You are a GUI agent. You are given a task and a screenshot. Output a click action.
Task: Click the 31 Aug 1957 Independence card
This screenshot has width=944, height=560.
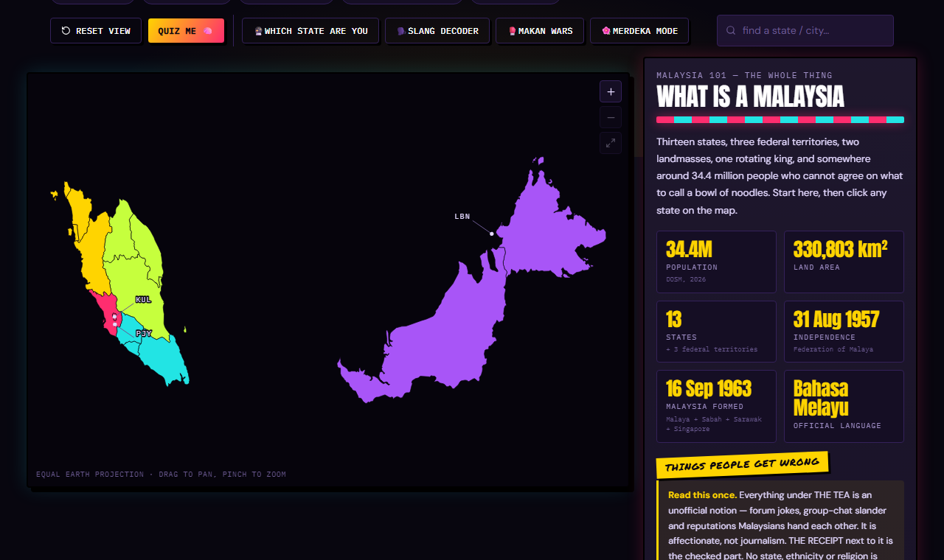pyautogui.click(x=844, y=332)
